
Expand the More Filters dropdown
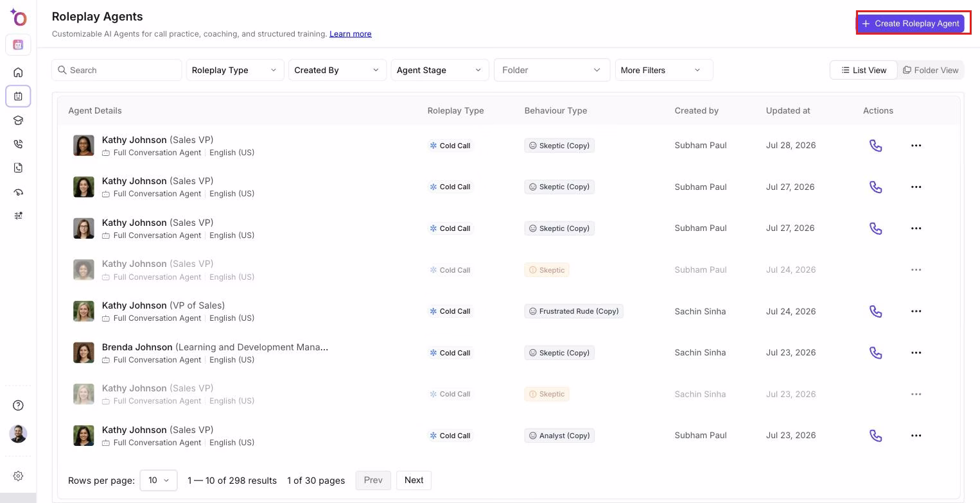pos(664,70)
